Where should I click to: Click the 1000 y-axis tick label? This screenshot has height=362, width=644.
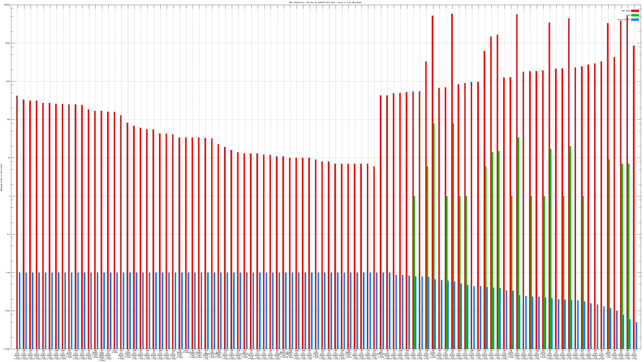[8, 81]
